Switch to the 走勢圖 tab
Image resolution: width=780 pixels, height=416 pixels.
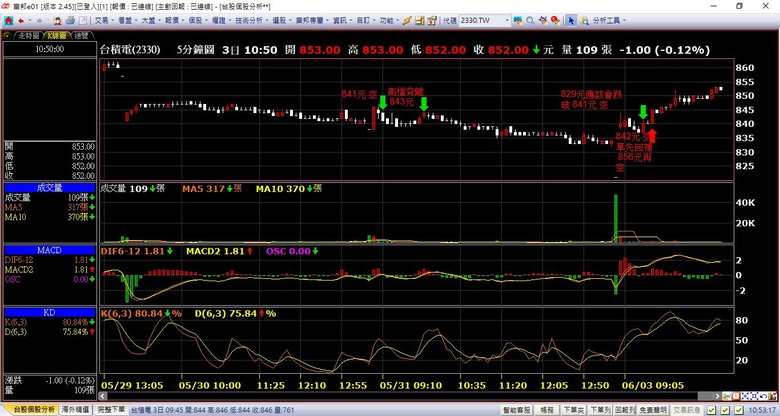(x=29, y=35)
